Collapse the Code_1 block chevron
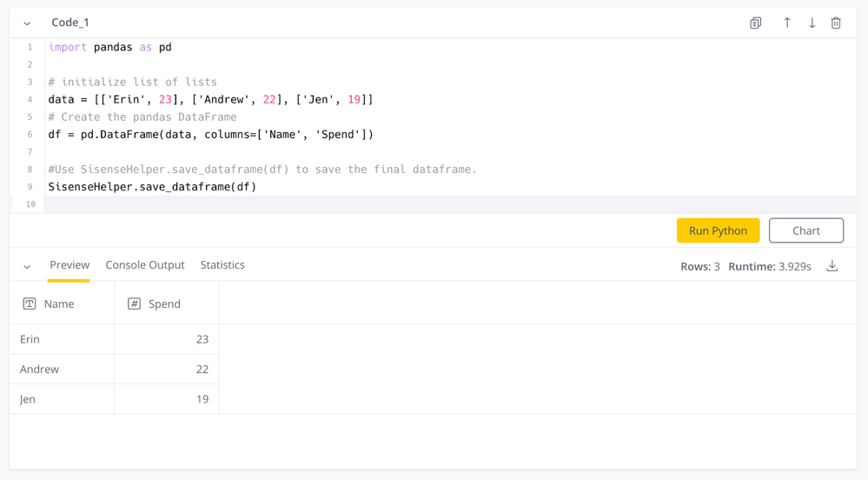The width and height of the screenshot is (868, 480). (27, 23)
